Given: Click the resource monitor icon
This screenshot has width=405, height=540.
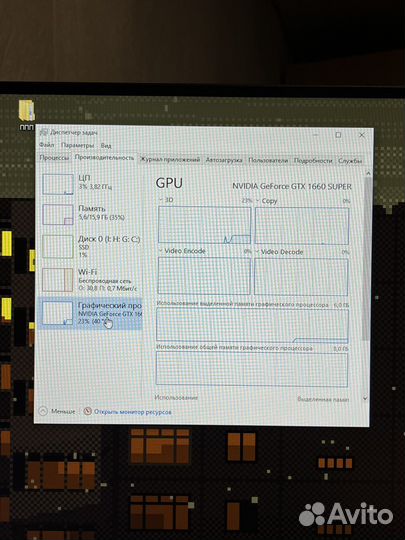Looking at the screenshot, I should coord(87,411).
